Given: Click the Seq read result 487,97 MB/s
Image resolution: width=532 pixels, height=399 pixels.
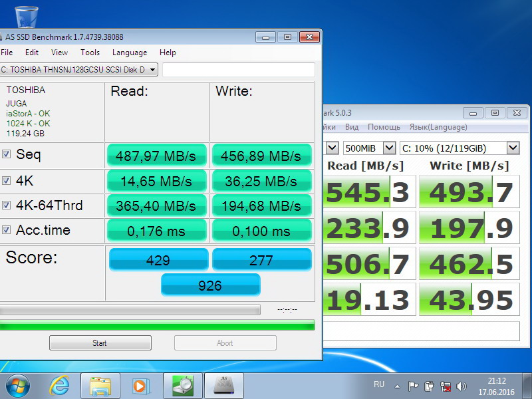Looking at the screenshot, I should [156, 156].
